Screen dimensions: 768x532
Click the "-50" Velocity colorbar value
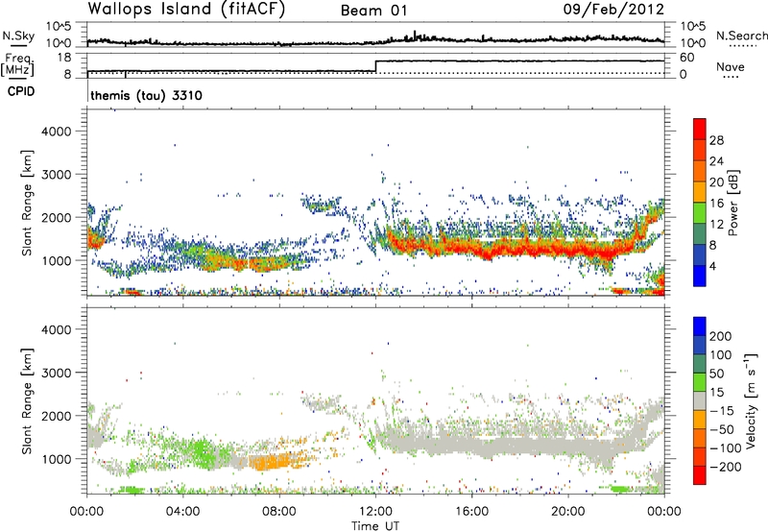(722, 429)
